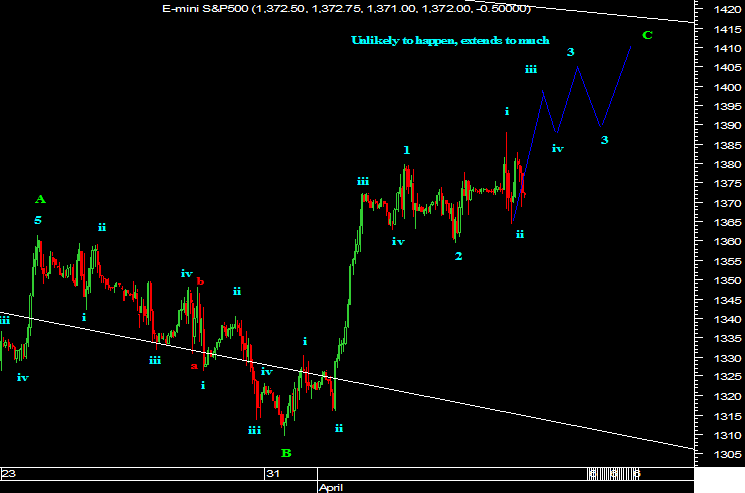Click the date label 31 on time axis
The image size is (745, 493).
pos(273,473)
